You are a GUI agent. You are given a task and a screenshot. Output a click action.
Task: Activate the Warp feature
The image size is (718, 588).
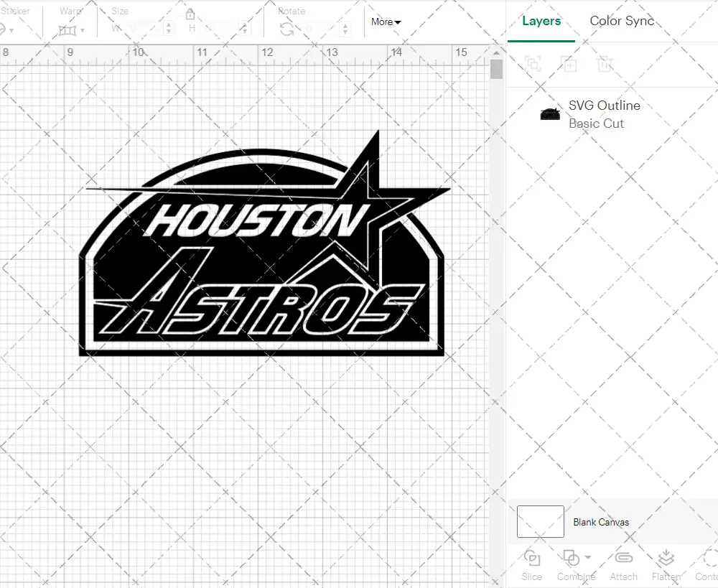tap(67, 30)
